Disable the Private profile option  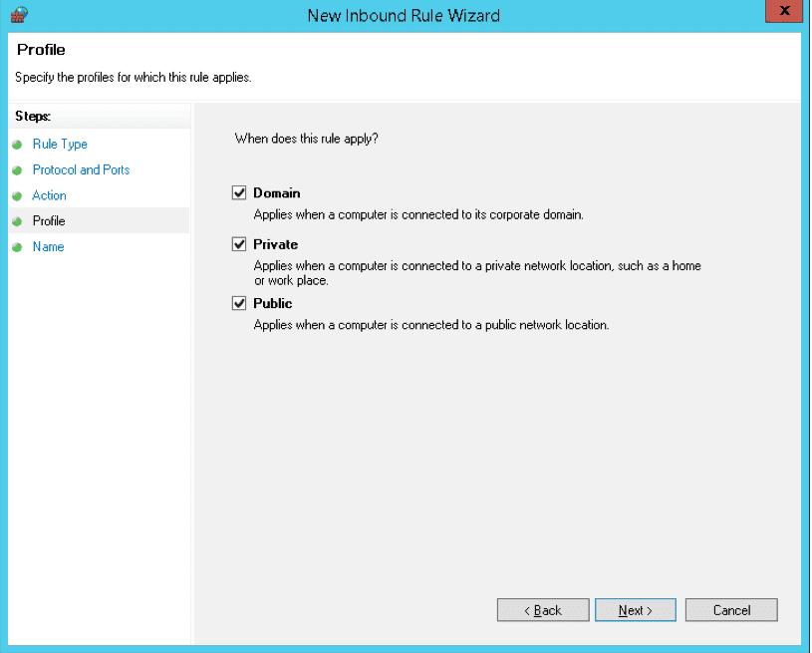point(239,243)
